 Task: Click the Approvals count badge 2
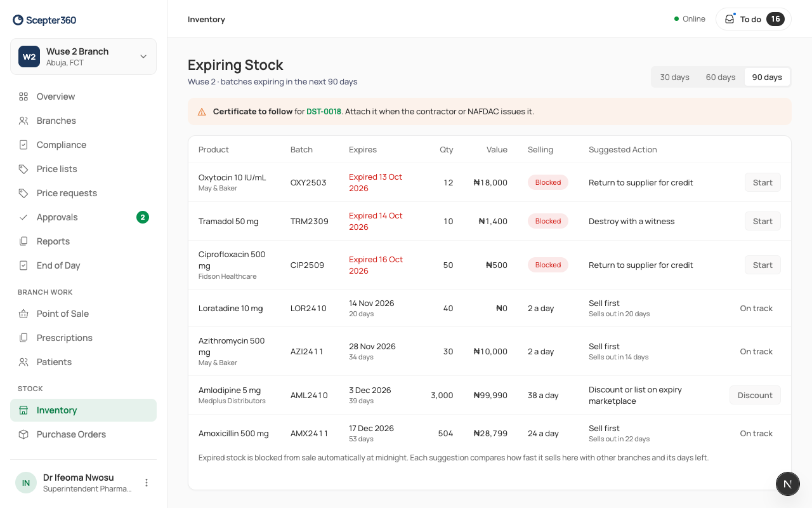tap(143, 217)
